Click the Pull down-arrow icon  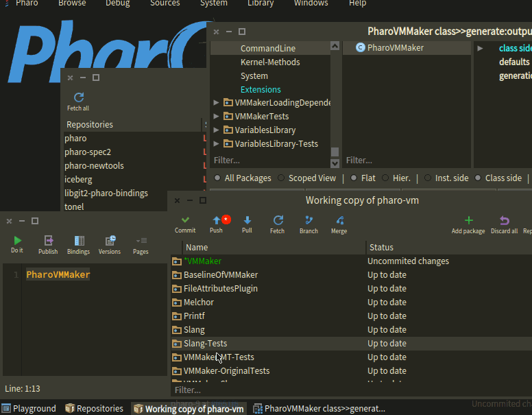(x=247, y=220)
